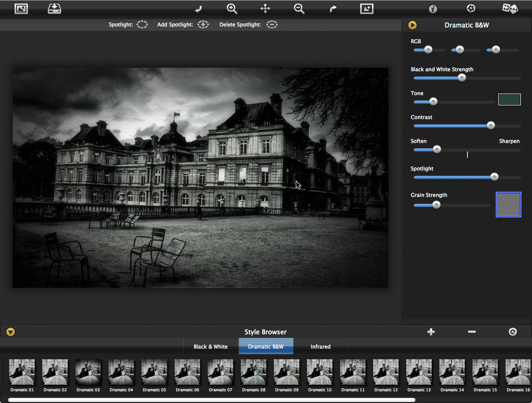Switch to the Infrared tab
The width and height of the screenshot is (532, 403).
coord(320,347)
